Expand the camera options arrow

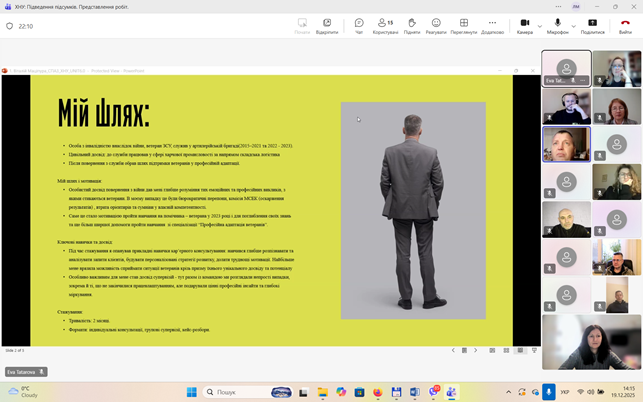tap(540, 25)
